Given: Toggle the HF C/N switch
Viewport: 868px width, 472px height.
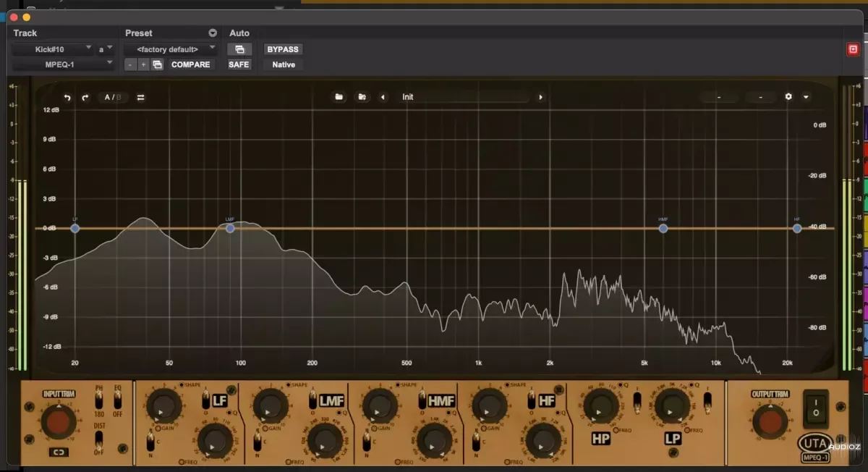Looking at the screenshot, I should tap(477, 442).
